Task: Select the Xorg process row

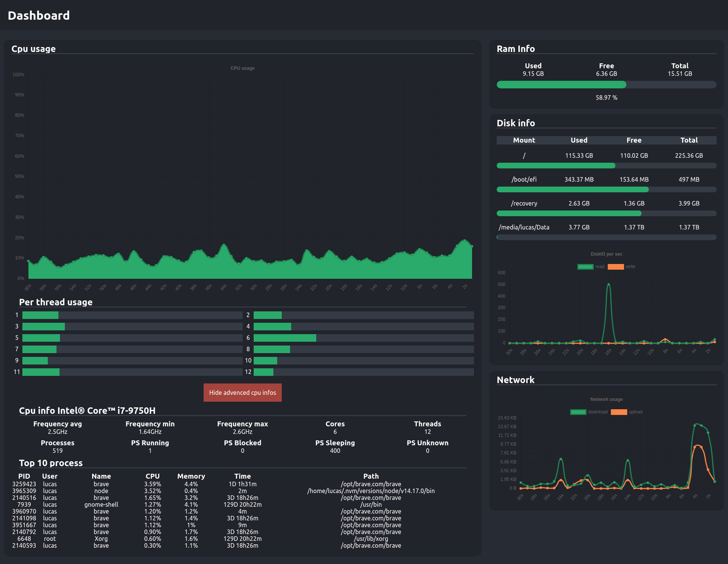Action: (x=101, y=539)
